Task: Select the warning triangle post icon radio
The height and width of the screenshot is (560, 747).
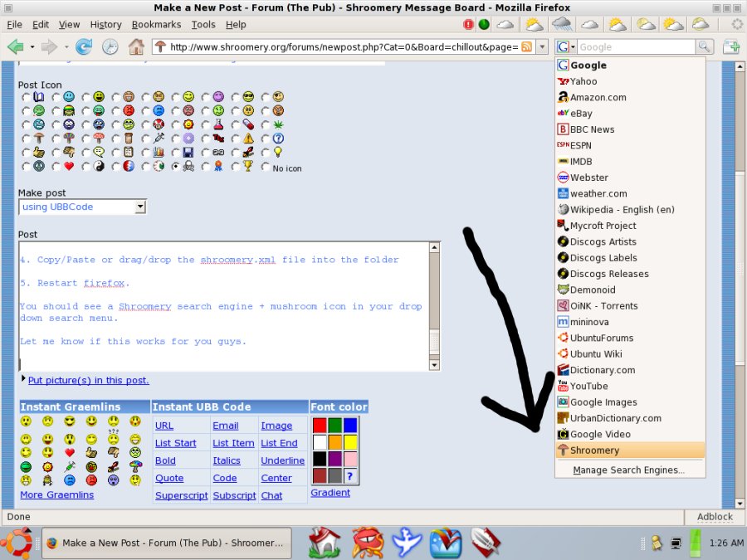Action: 236,139
